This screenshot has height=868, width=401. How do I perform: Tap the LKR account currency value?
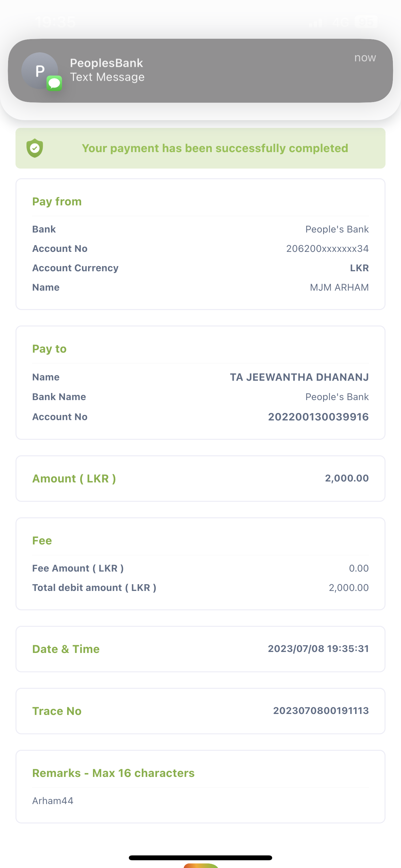tap(359, 268)
